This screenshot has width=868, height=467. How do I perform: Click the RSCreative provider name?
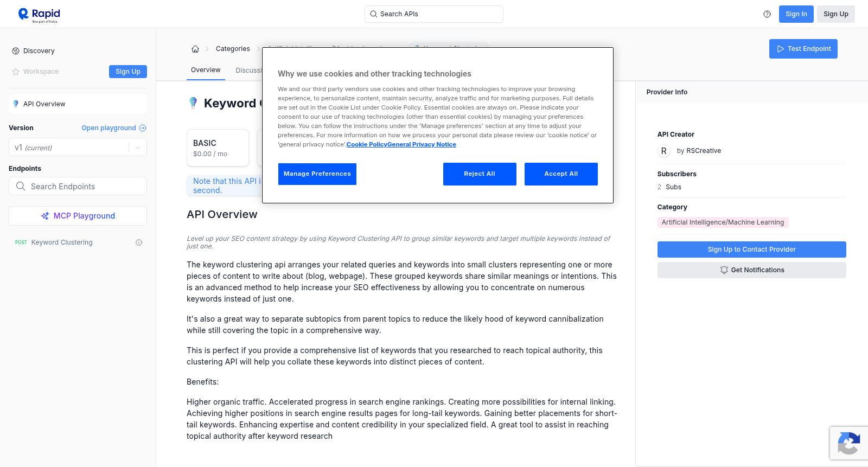[x=704, y=151]
